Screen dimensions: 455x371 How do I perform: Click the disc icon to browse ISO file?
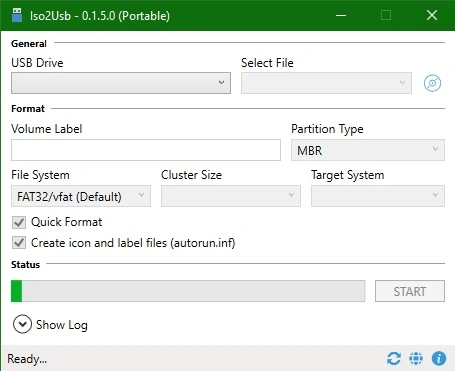tap(432, 83)
